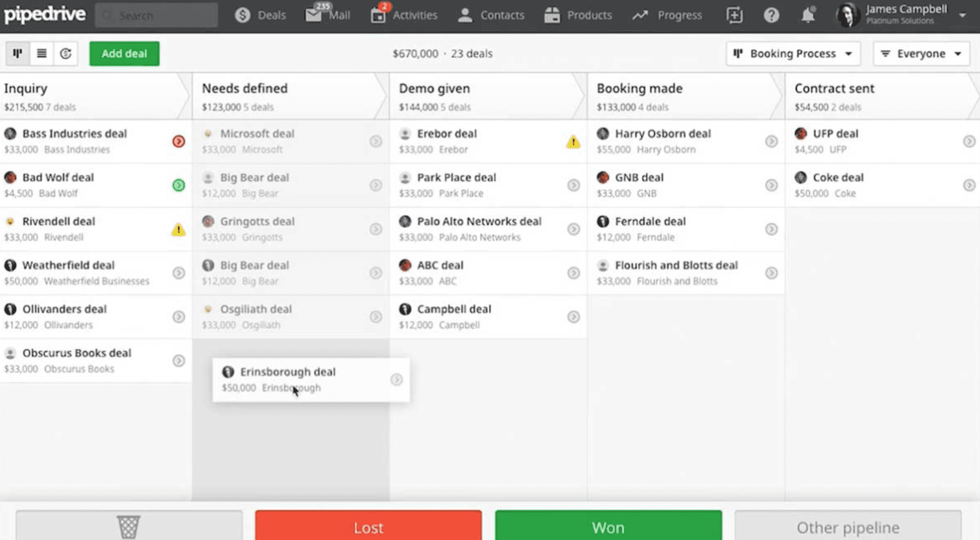Image resolution: width=980 pixels, height=540 pixels.
Task: Click GNB deal activity arrow icon
Action: 771,185
